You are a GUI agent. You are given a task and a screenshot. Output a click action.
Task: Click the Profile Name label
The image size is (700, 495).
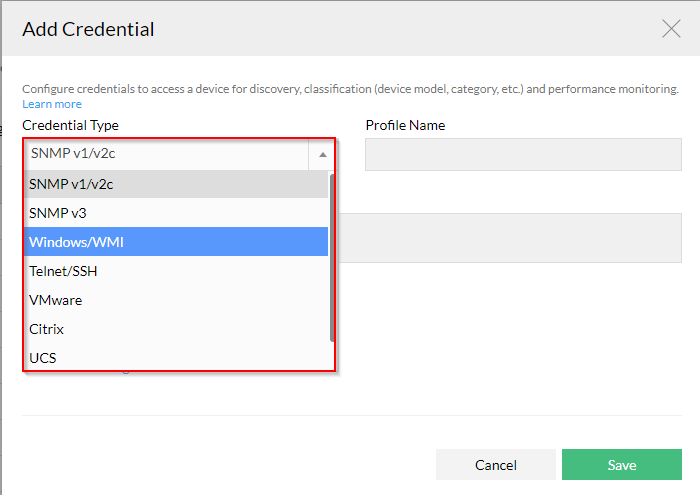click(405, 125)
